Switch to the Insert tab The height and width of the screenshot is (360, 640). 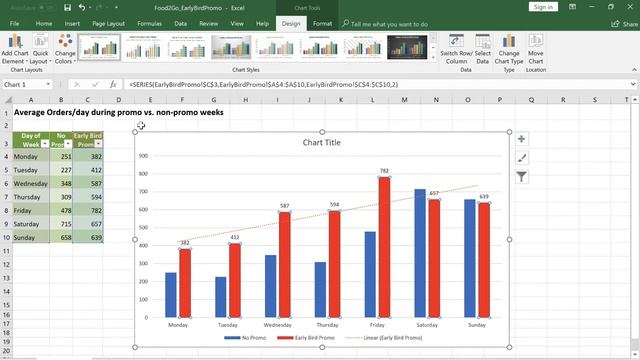point(72,24)
